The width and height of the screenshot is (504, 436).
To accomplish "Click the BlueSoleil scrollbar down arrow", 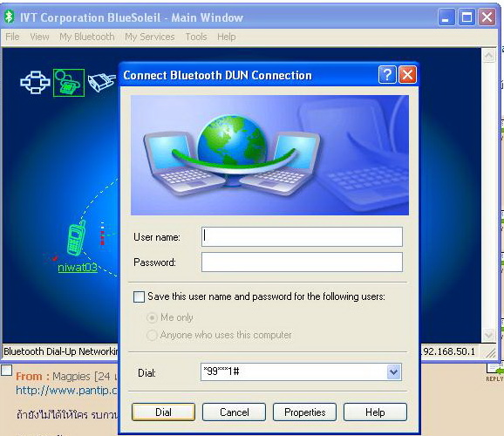I will [488, 335].
